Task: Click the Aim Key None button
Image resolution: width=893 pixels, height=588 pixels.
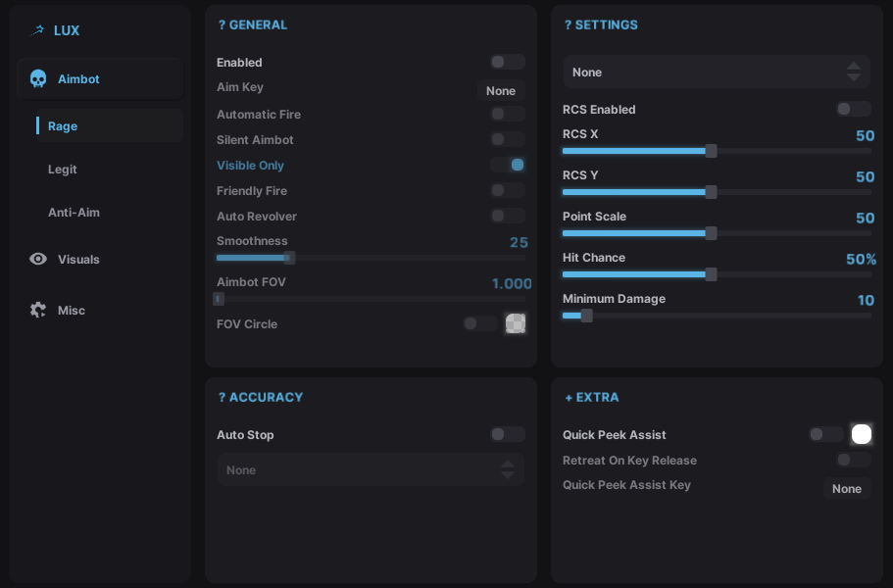Action: (501, 91)
